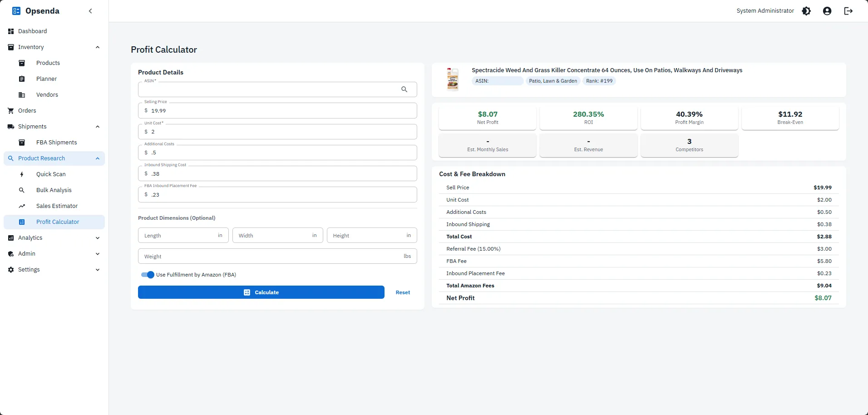Toggle Use Fulfillment by Amazon switch
The width and height of the screenshot is (868, 415).
coord(148,275)
